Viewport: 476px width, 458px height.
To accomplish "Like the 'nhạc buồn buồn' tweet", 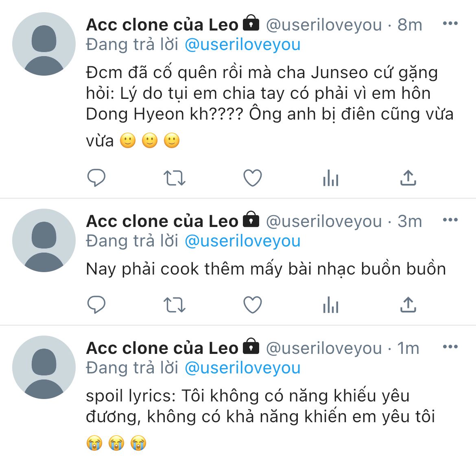I will pyautogui.click(x=252, y=305).
